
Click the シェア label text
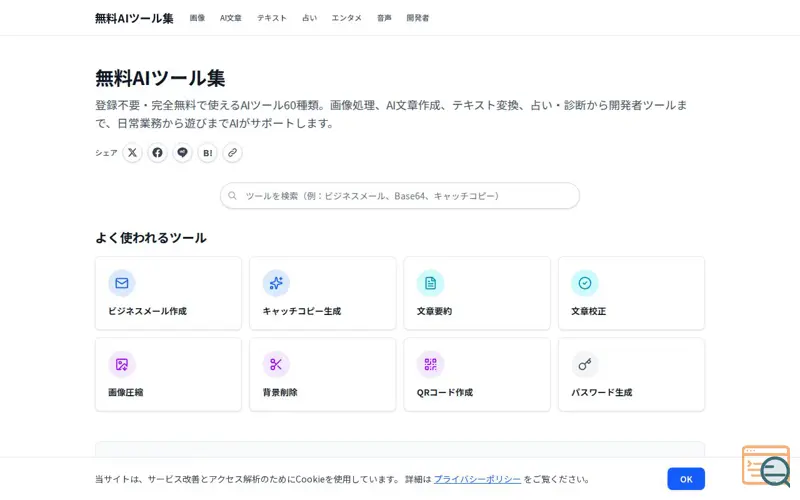[106, 153]
